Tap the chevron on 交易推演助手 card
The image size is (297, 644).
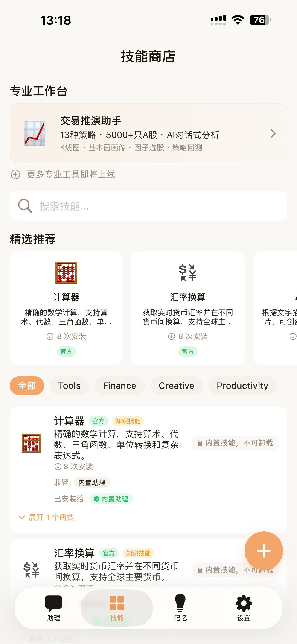coord(273,133)
